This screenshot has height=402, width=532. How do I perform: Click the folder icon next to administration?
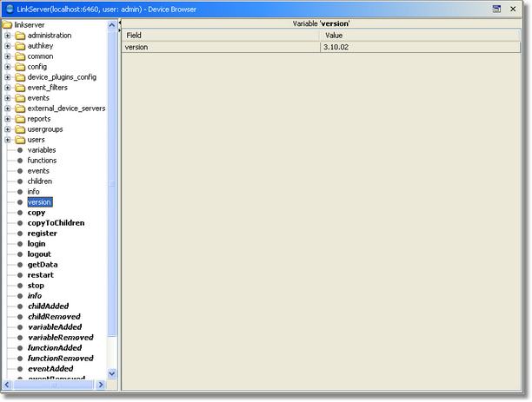(x=20, y=36)
